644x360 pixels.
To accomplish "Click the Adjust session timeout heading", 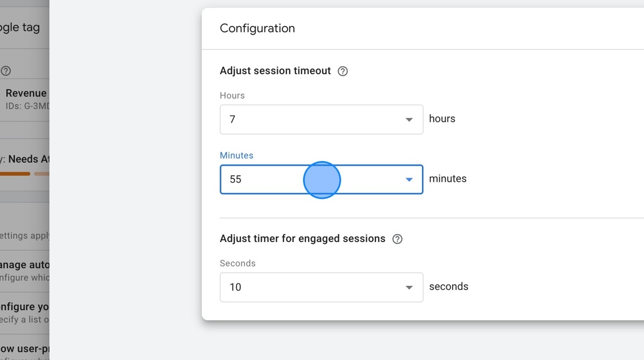I will (x=275, y=70).
